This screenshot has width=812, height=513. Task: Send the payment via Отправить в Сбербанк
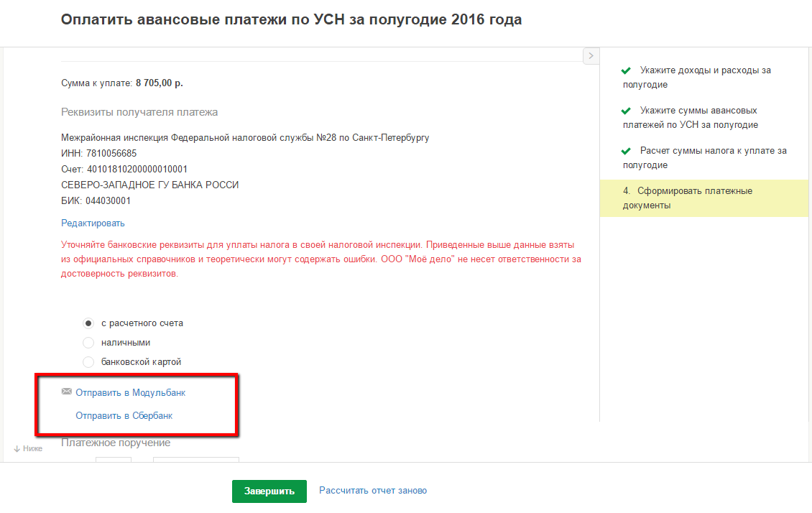coord(124,416)
